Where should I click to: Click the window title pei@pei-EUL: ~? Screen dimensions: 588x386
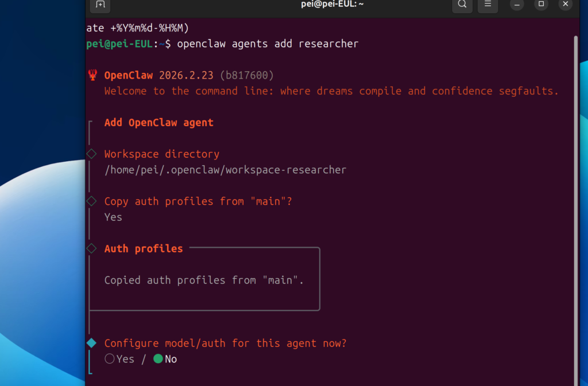tap(332, 5)
